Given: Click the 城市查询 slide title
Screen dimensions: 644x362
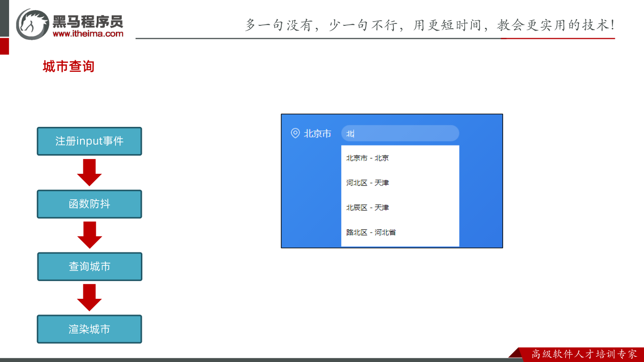Looking at the screenshot, I should coord(69,67).
